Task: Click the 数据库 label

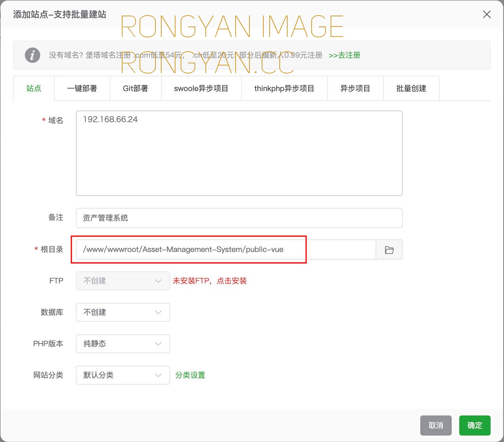Action: (x=52, y=312)
